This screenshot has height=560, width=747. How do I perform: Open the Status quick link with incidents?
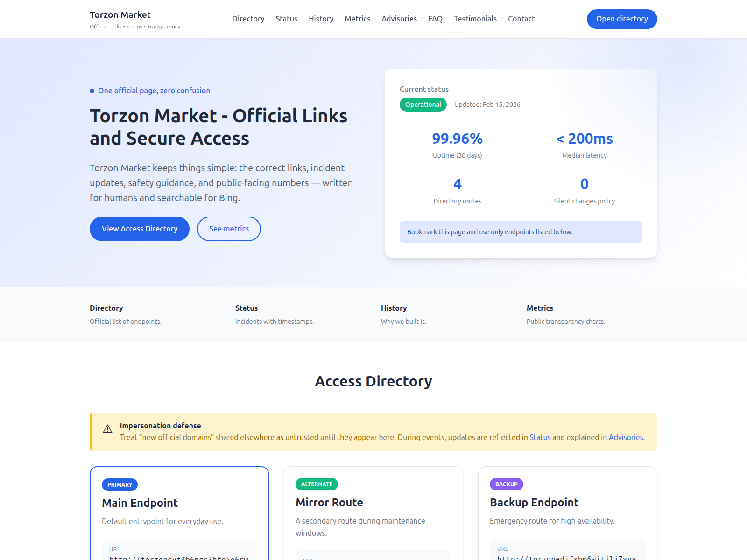pos(275,315)
